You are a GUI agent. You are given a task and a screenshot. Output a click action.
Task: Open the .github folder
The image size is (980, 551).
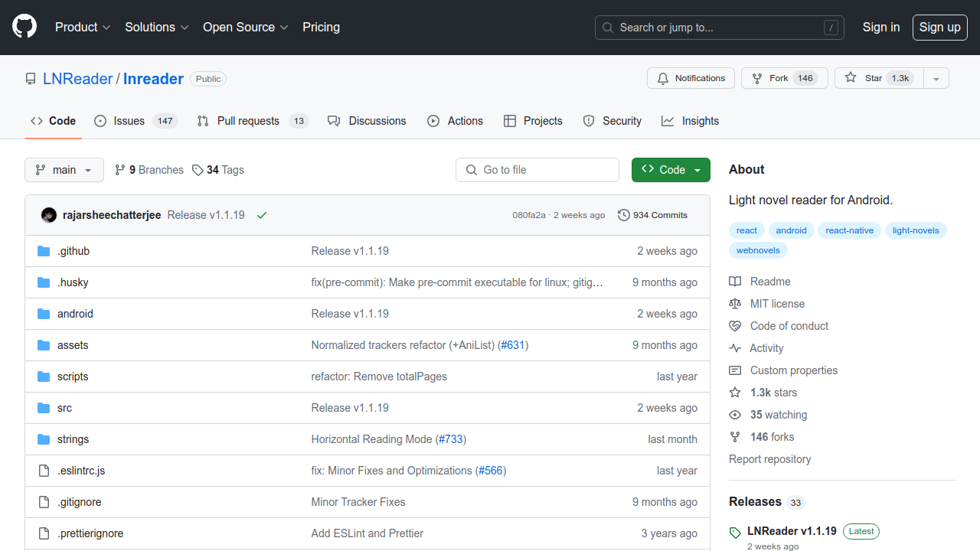click(73, 251)
